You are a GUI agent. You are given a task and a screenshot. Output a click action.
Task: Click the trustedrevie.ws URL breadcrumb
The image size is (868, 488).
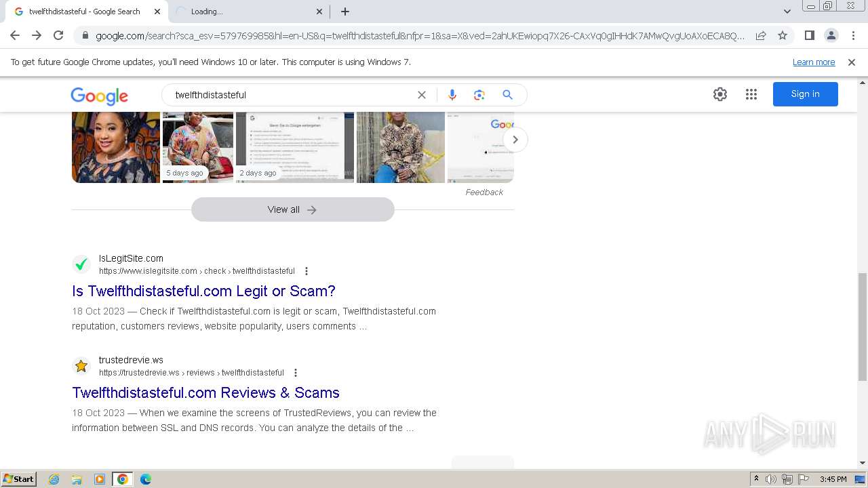(191, 373)
